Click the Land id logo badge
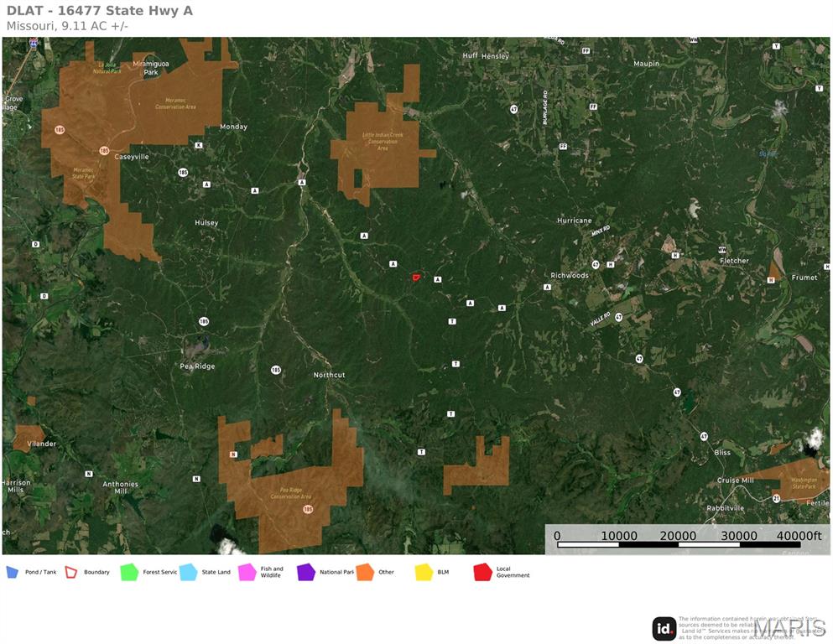 664,628
